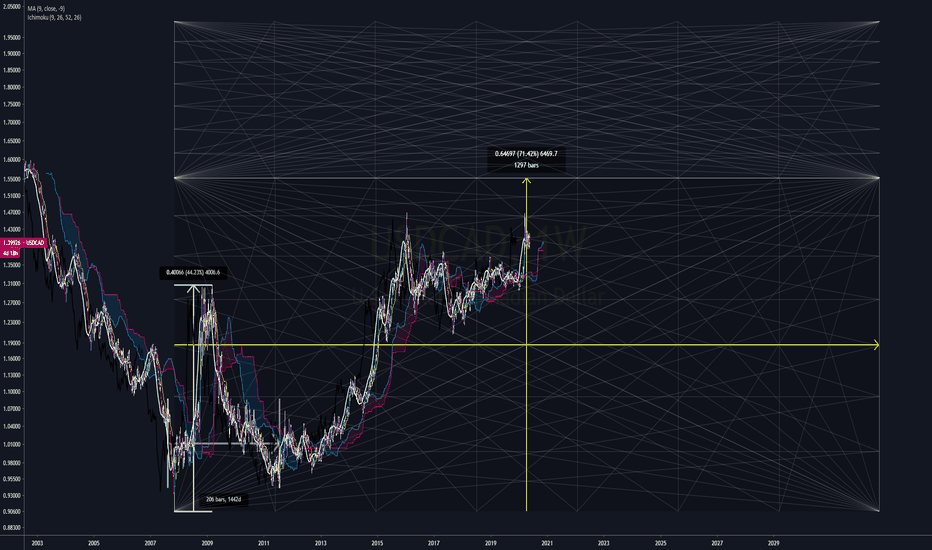932x550 pixels.
Task: Click the 0.95500 price axis label
Action: pyautogui.click(x=12, y=479)
